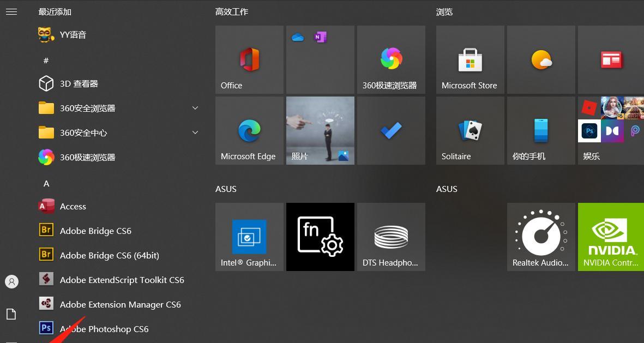
Task: Open the Documents icon in the left rail
Action: point(11,314)
